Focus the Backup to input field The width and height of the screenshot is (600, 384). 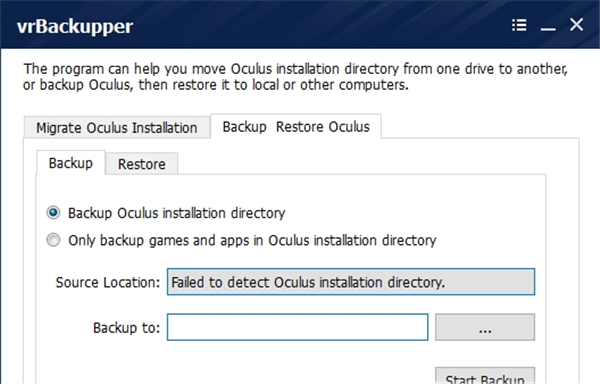(x=297, y=327)
